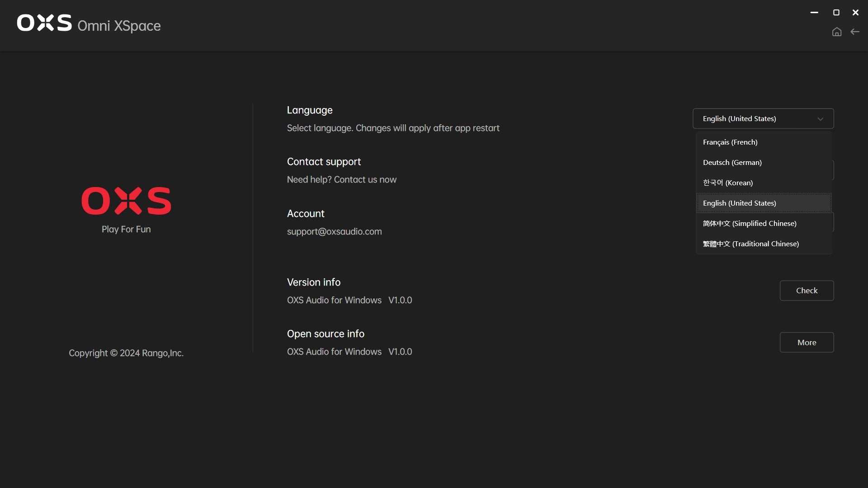Click the OXS logo in header
Image resolution: width=868 pixels, height=488 pixels.
pyautogui.click(x=44, y=23)
